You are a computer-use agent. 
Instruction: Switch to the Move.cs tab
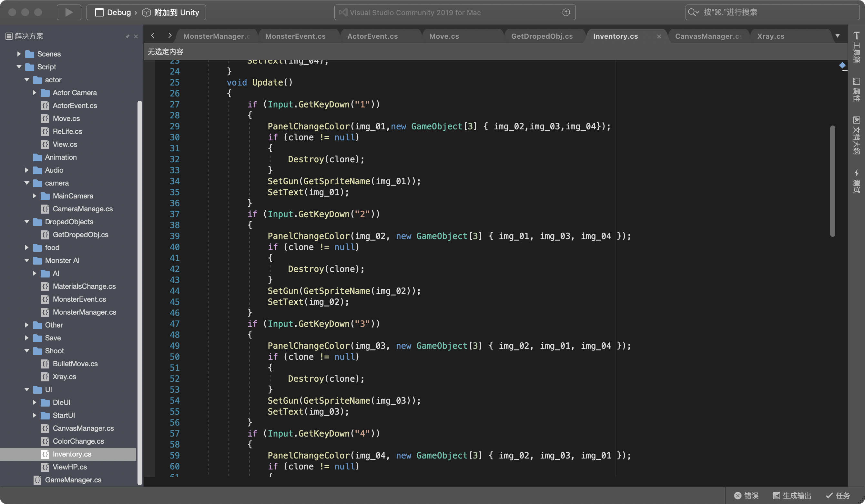[x=444, y=36]
